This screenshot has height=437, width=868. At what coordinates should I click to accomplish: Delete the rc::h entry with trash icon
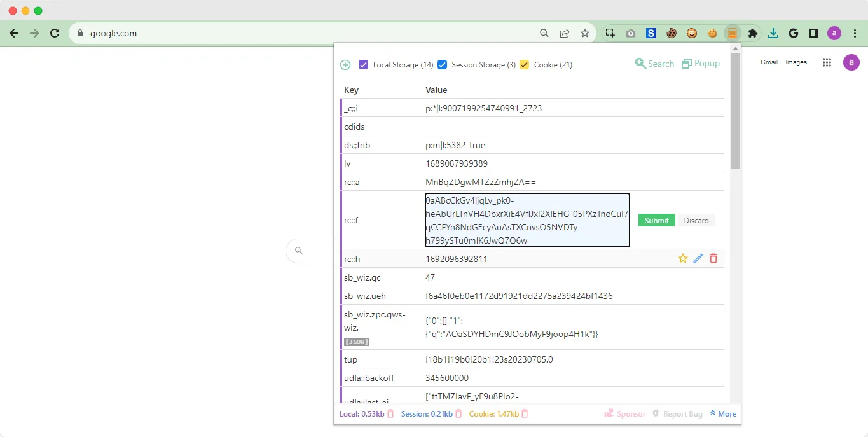pyautogui.click(x=713, y=258)
